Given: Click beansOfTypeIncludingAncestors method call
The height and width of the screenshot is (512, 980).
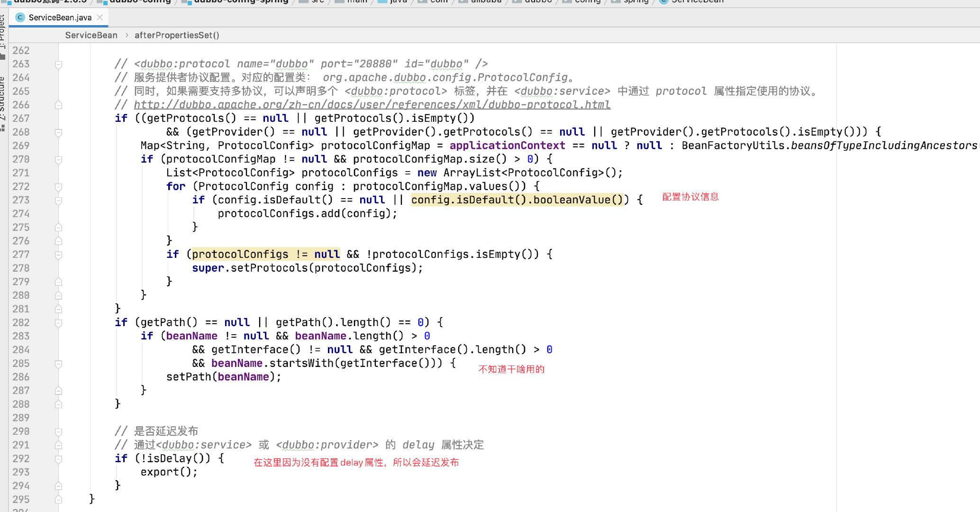Looking at the screenshot, I should click(x=883, y=146).
